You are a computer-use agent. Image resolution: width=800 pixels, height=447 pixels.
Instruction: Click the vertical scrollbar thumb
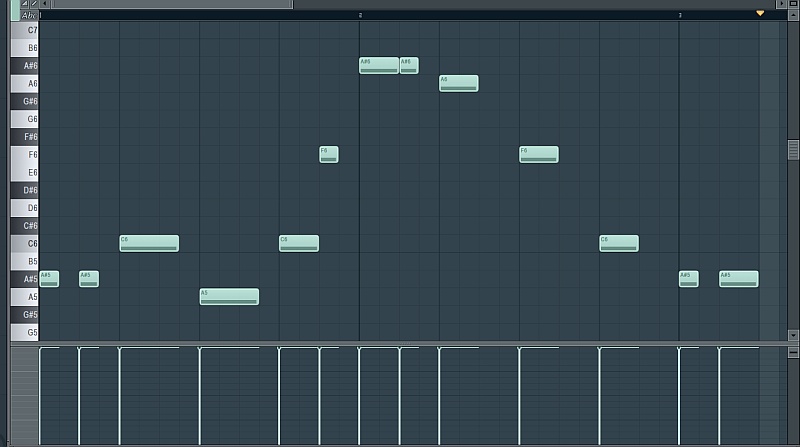793,149
